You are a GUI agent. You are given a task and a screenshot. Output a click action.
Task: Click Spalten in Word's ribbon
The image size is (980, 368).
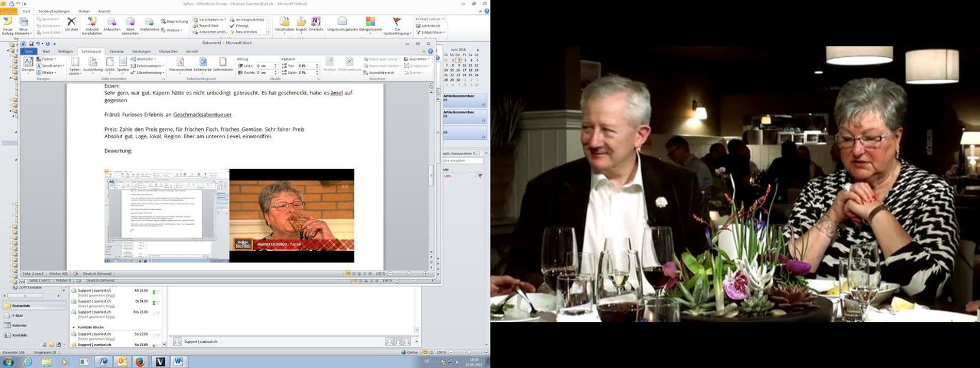click(x=123, y=64)
